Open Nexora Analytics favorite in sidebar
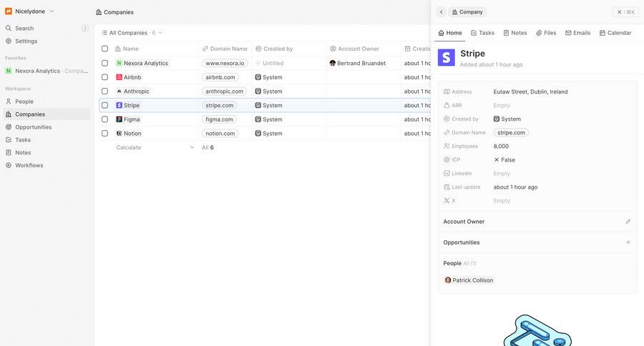The width and height of the screenshot is (644, 346). 47,71
